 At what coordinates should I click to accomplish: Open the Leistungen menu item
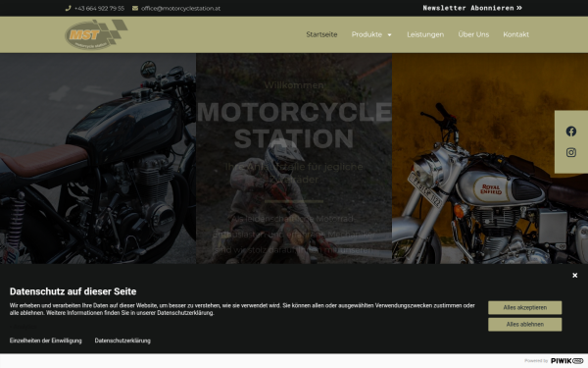click(x=425, y=34)
